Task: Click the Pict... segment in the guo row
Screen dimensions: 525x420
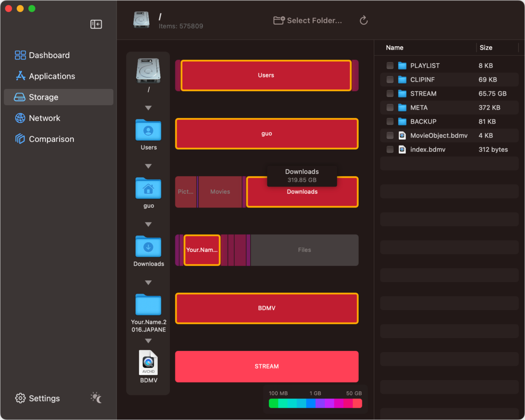Action: (186, 192)
